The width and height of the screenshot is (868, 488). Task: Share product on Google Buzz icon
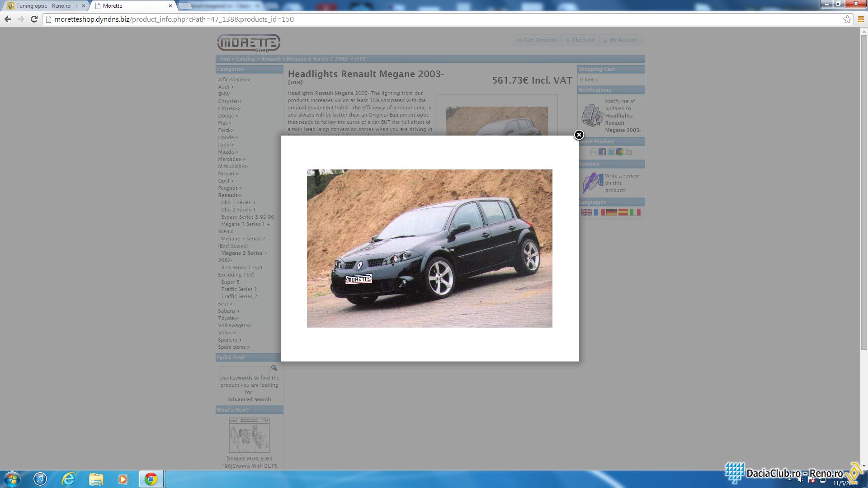[x=620, y=152]
